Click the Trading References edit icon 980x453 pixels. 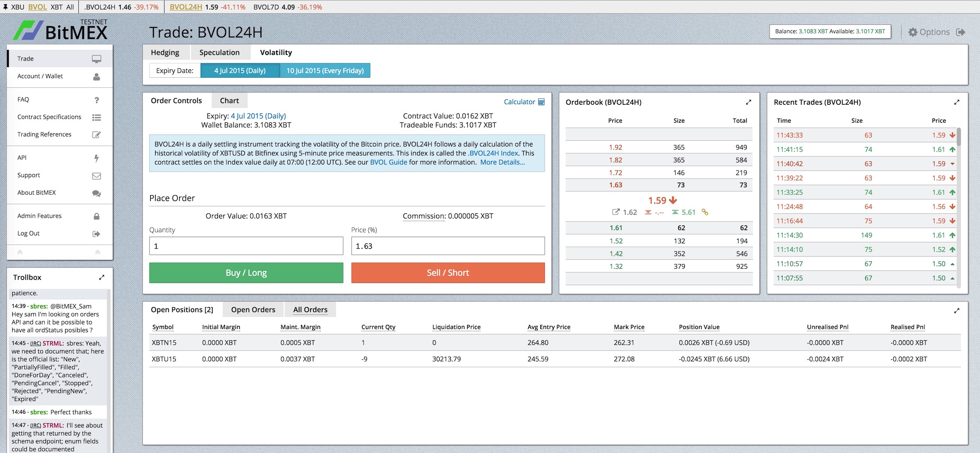96,134
